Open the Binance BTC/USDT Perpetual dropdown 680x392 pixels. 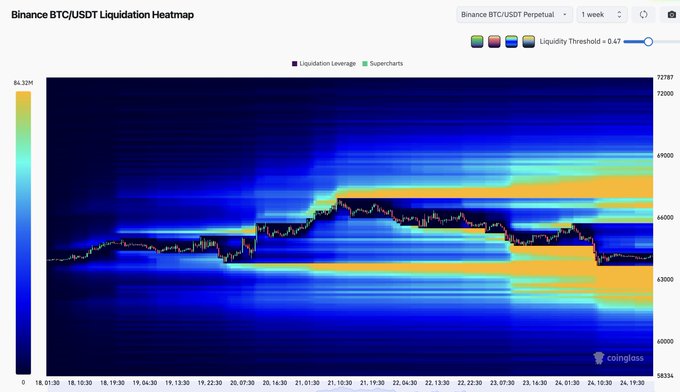pyautogui.click(x=514, y=14)
